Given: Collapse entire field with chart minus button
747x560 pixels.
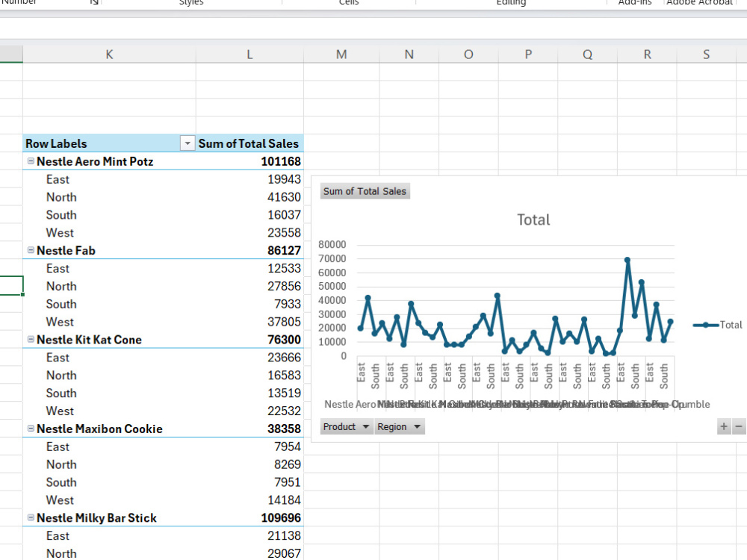Looking at the screenshot, I should [x=739, y=426].
